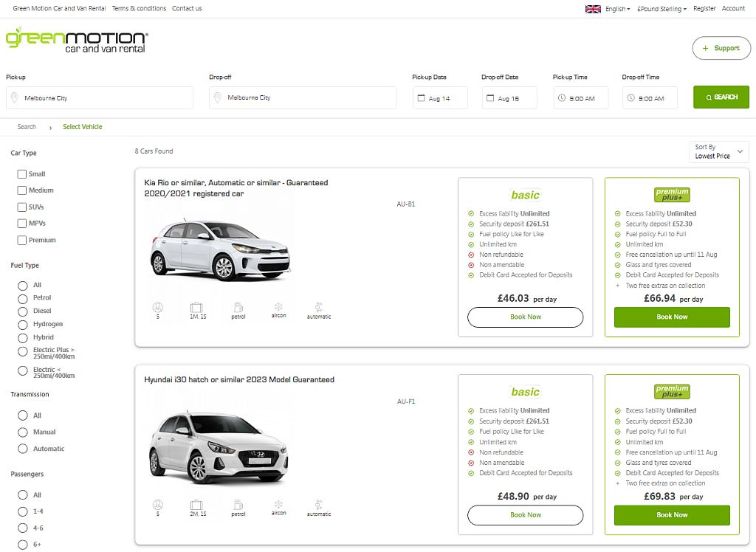The height and width of the screenshot is (552, 756).
Task: Open the Terms & conditions menu item
Action: coord(140,9)
